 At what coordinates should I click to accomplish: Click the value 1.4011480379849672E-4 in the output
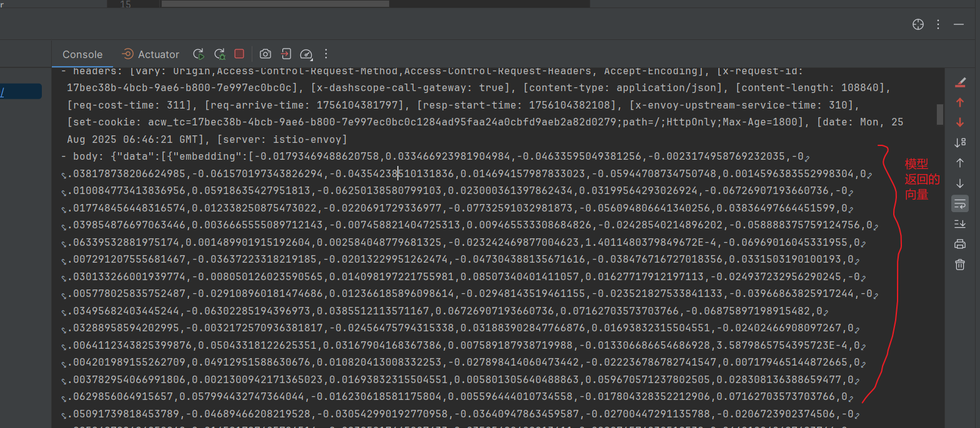(650, 242)
